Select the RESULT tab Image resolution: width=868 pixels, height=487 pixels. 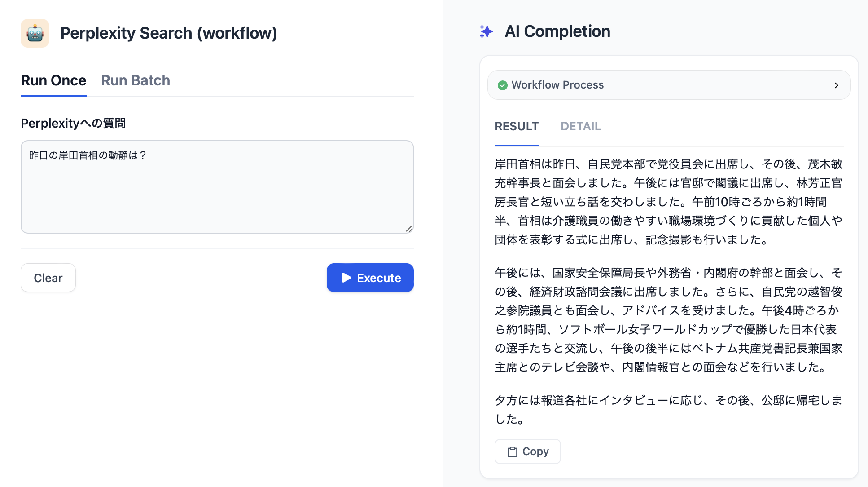pyautogui.click(x=517, y=126)
